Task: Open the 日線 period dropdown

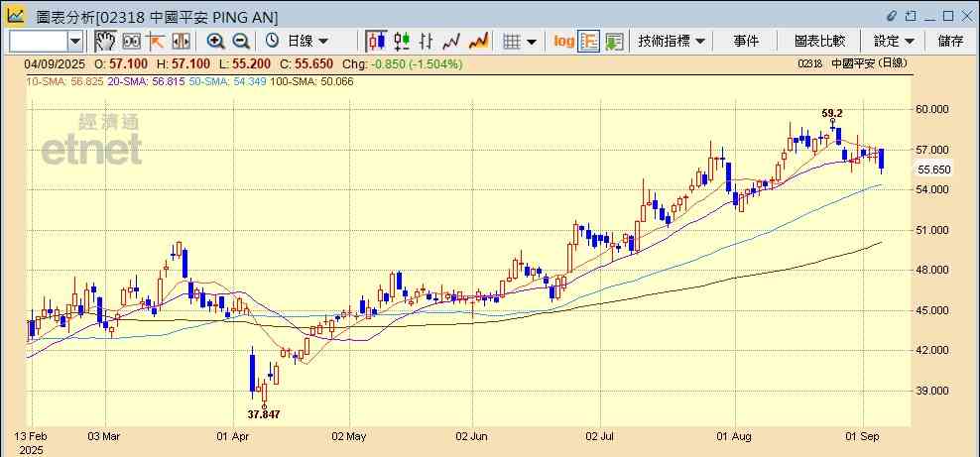Action: [306, 42]
